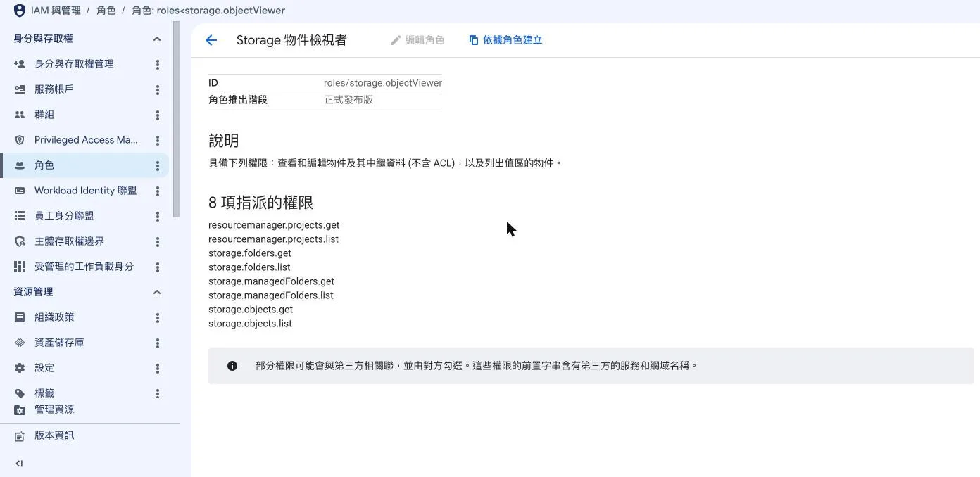Click the IAM shield logo icon
980x477 pixels.
pos(20,11)
